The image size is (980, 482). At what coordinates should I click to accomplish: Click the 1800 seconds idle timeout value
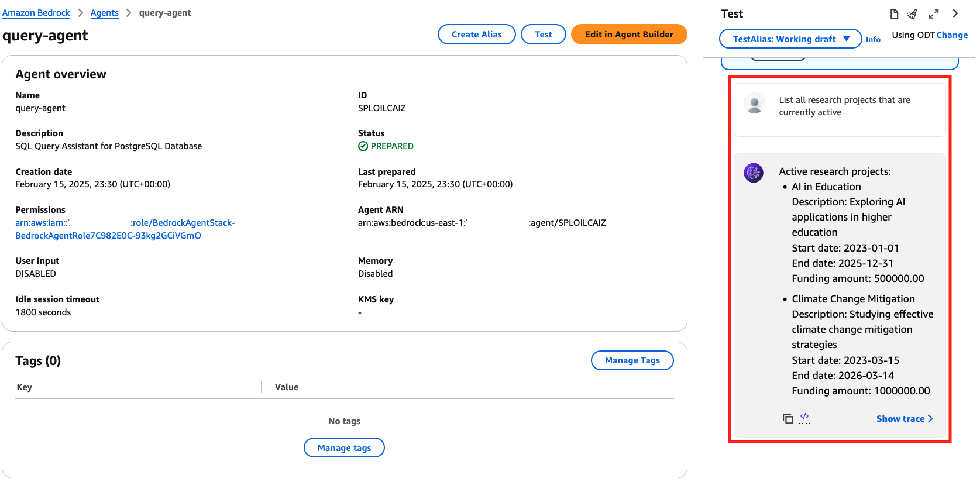pyautogui.click(x=43, y=312)
